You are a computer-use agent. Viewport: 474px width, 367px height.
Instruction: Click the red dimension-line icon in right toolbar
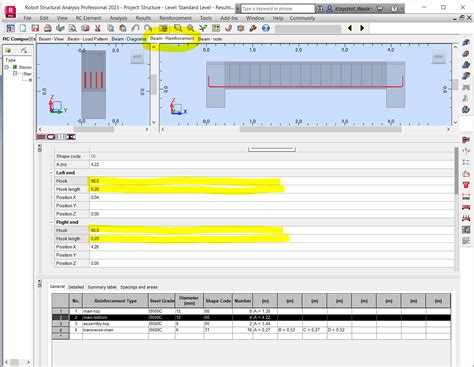466,196
